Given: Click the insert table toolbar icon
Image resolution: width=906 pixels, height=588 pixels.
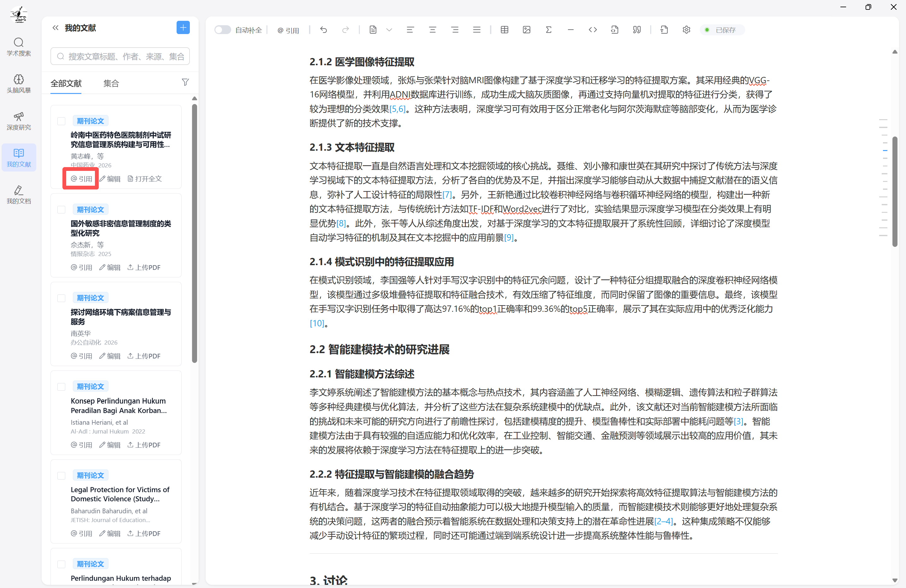Looking at the screenshot, I should pyautogui.click(x=504, y=30).
